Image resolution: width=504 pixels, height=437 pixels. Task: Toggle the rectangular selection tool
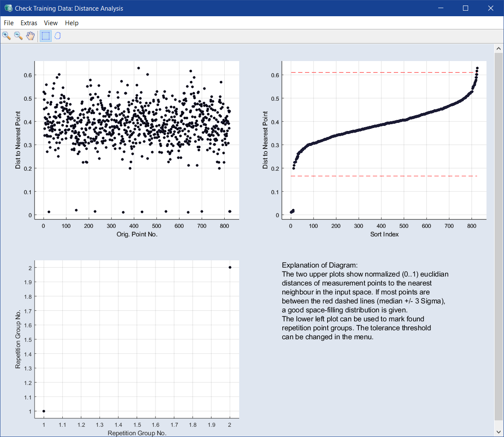(45, 36)
